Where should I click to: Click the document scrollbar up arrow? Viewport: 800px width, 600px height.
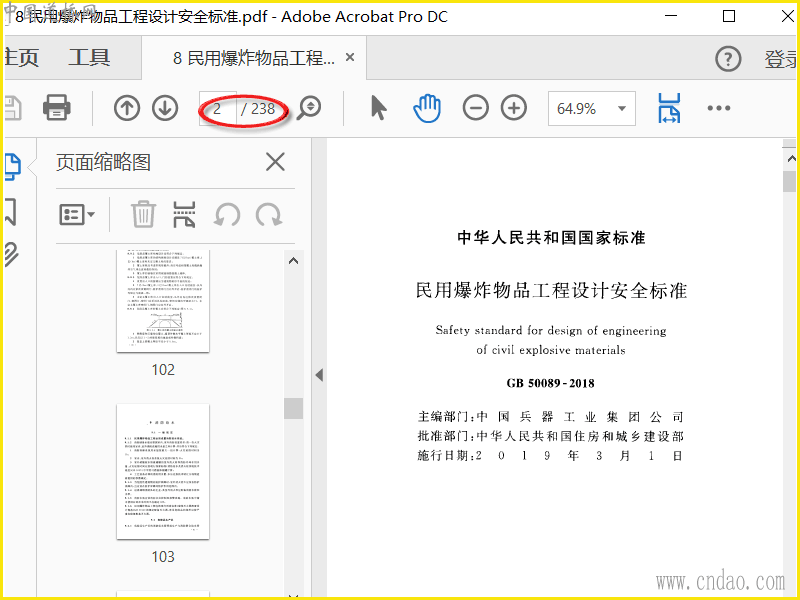pyautogui.click(x=791, y=159)
